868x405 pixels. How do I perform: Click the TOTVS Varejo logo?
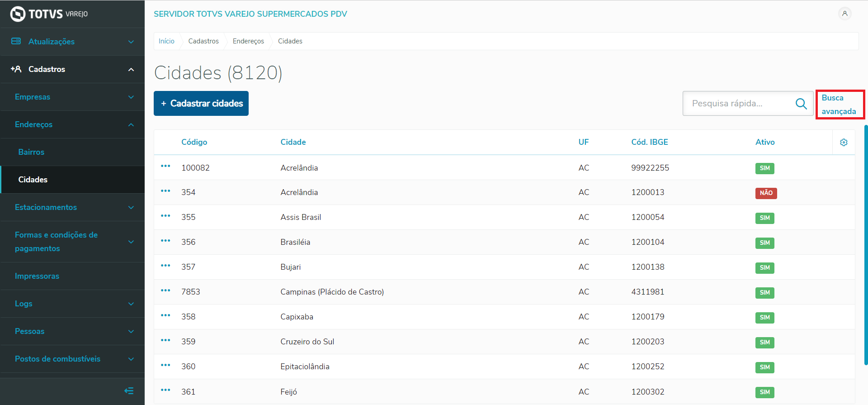49,14
